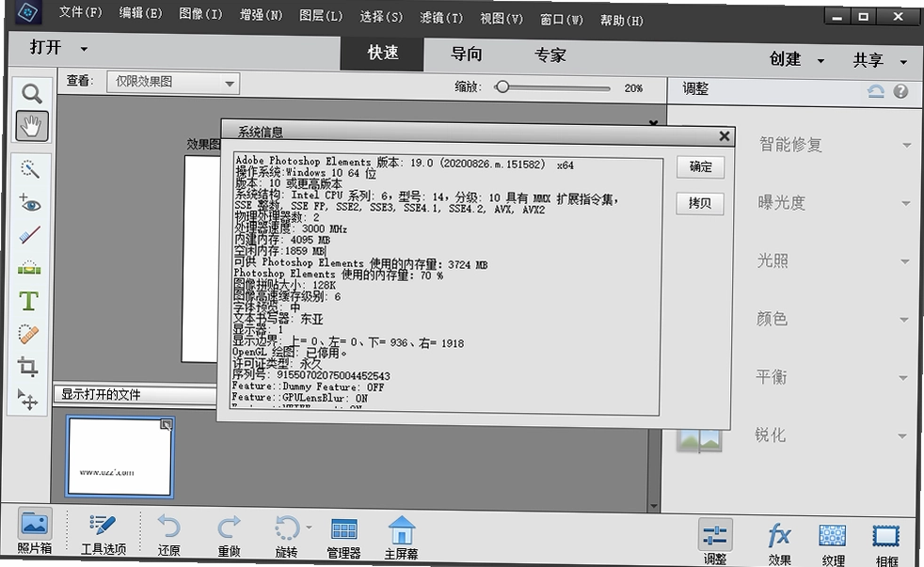
Task: Adjust the 缩放 zoom slider handle
Action: pyautogui.click(x=502, y=87)
